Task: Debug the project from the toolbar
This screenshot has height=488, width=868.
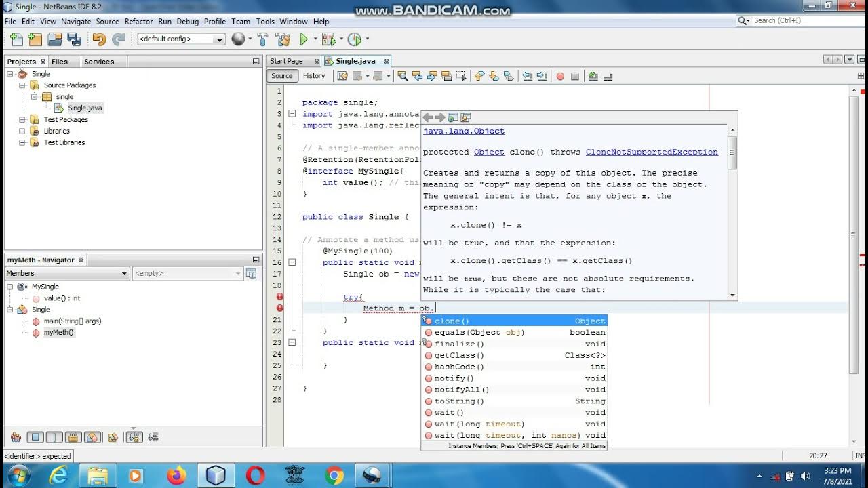Action: 329,39
